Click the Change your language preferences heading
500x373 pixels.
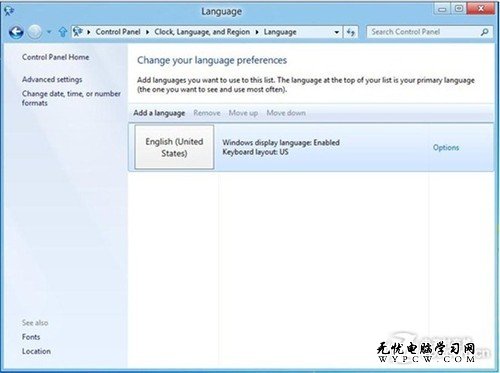[212, 60]
